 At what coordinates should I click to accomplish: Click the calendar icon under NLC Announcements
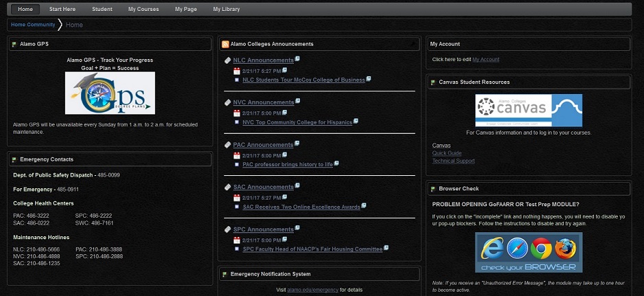click(237, 71)
